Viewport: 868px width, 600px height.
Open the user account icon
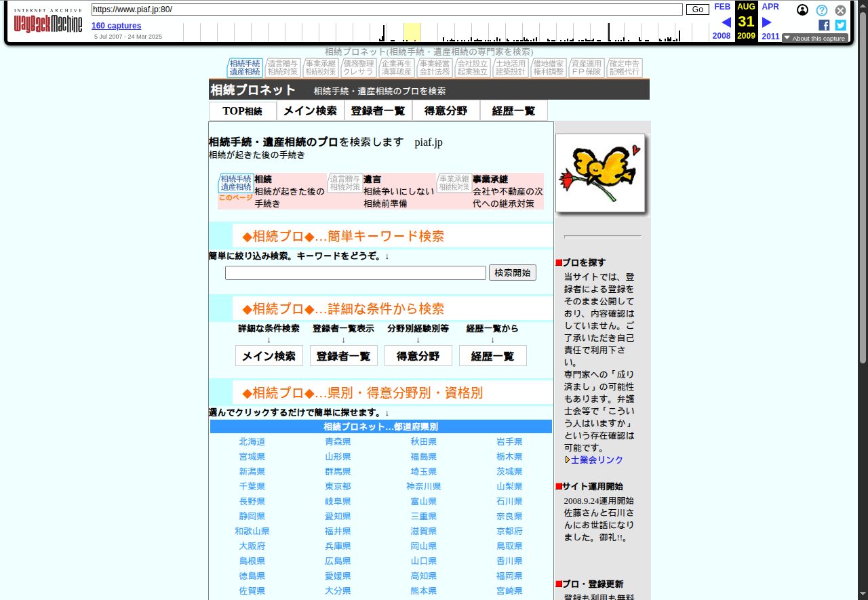[802, 10]
